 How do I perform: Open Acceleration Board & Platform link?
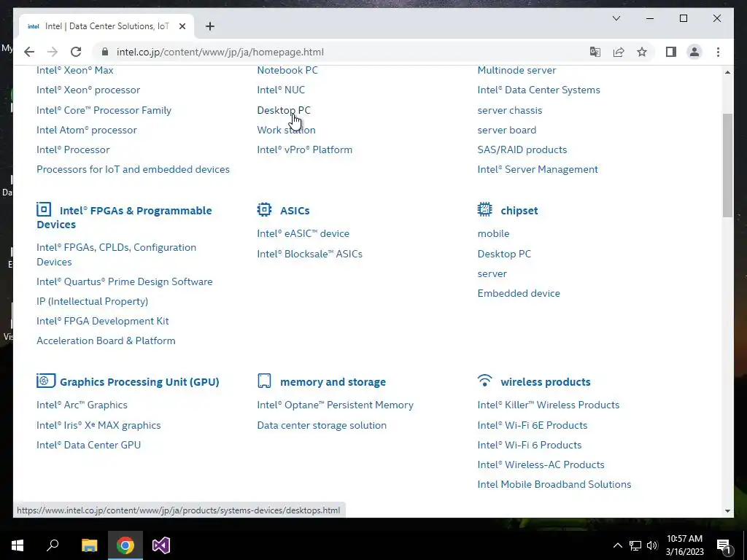[106, 341]
